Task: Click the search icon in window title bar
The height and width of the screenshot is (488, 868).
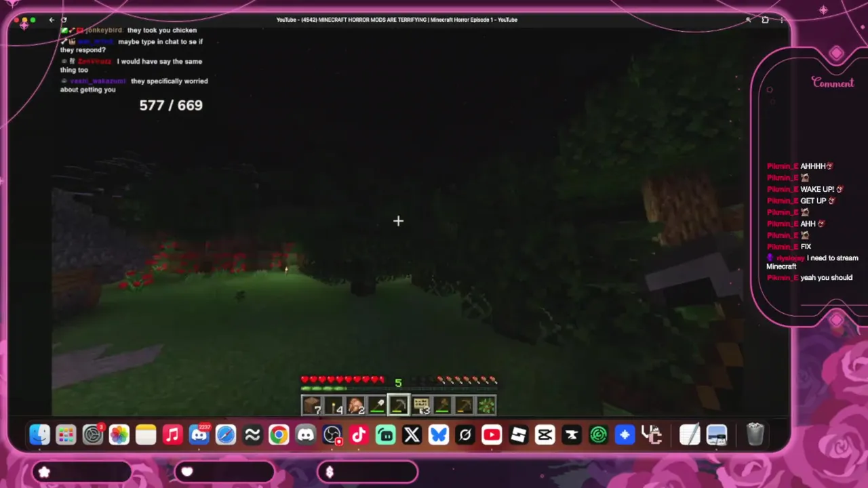Action: pyautogui.click(x=748, y=20)
